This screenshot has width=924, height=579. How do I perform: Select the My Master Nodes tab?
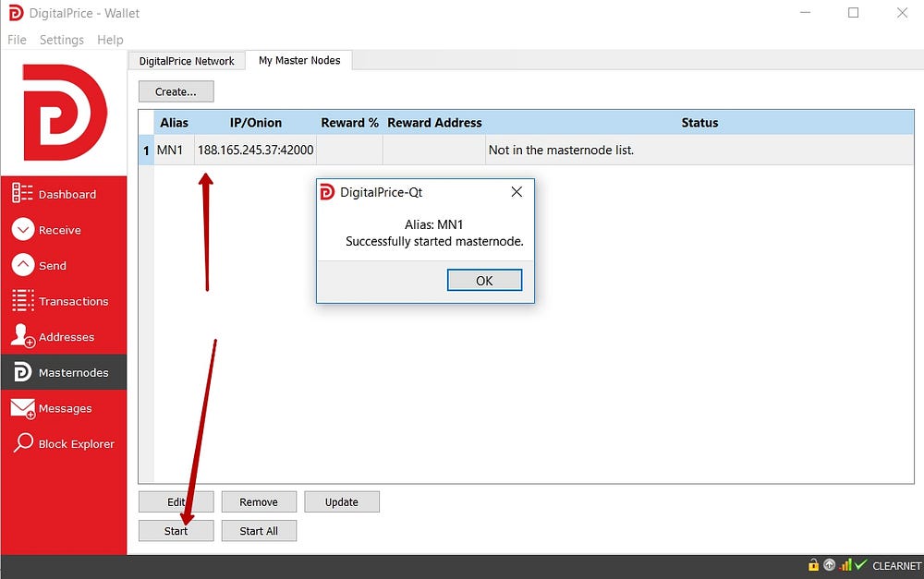pyautogui.click(x=299, y=60)
